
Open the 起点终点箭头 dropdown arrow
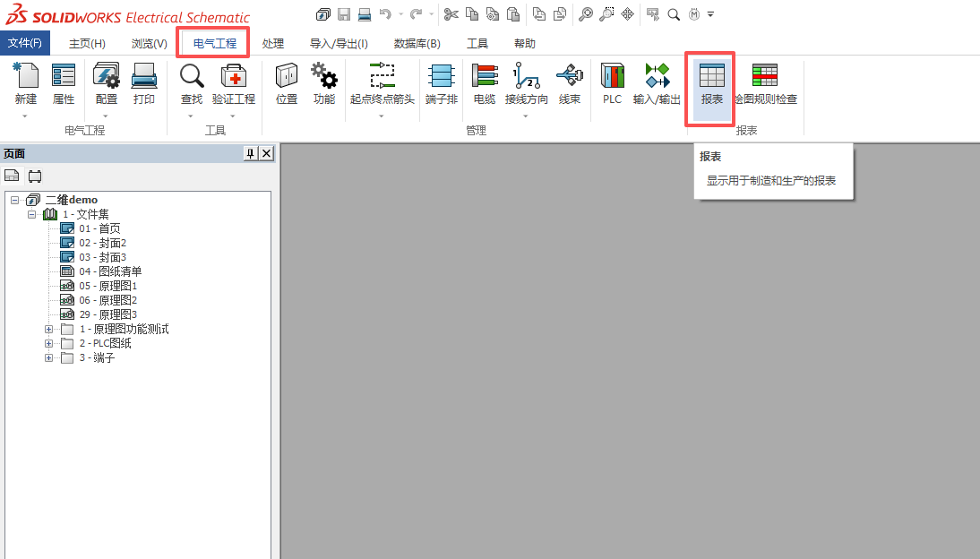tap(382, 116)
